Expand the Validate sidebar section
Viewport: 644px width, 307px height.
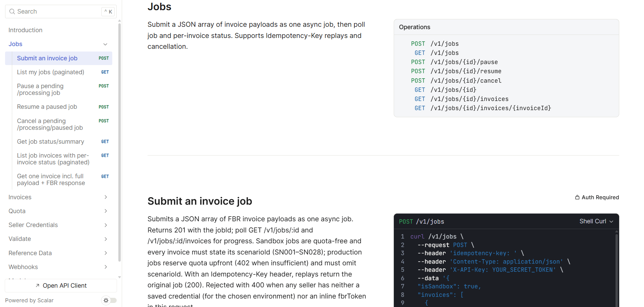click(106, 239)
